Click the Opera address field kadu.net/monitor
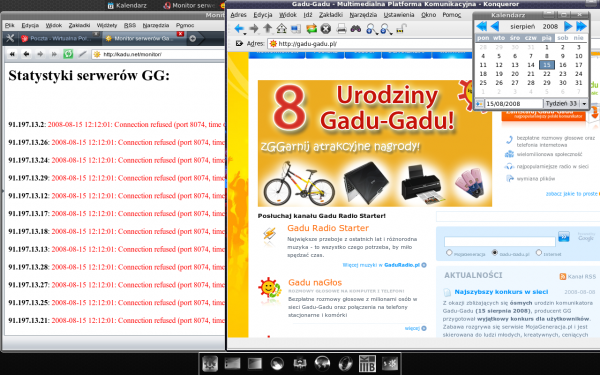This screenshot has width=600, height=375. [158, 54]
